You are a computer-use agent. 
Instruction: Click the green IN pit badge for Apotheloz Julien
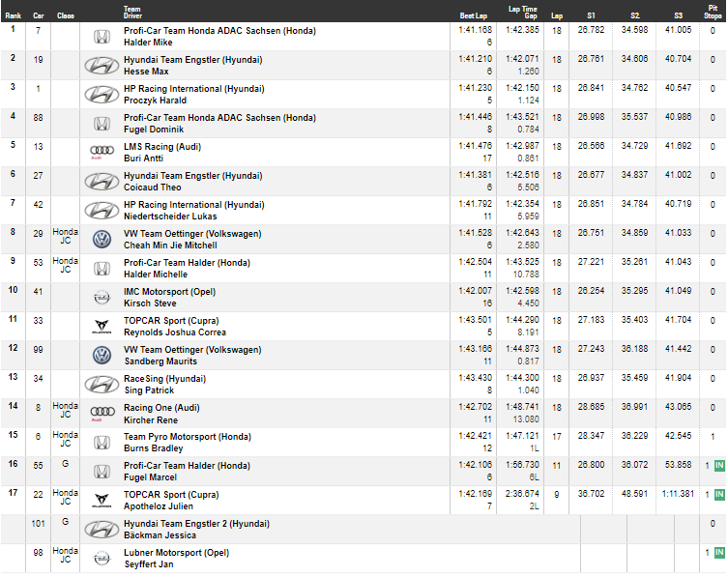click(x=719, y=495)
